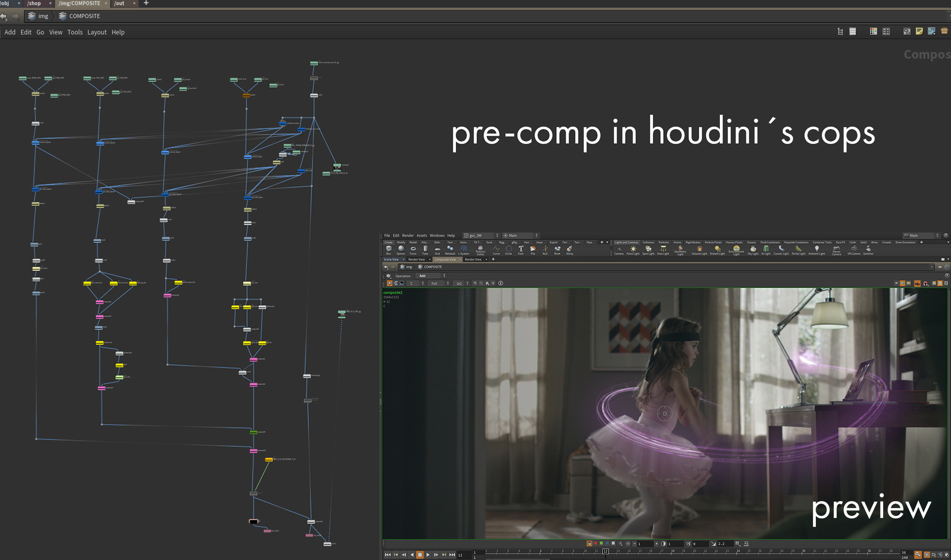The image size is (951, 560).
Task: Click the COMPOSITE path button in network editor
Action: coord(79,16)
